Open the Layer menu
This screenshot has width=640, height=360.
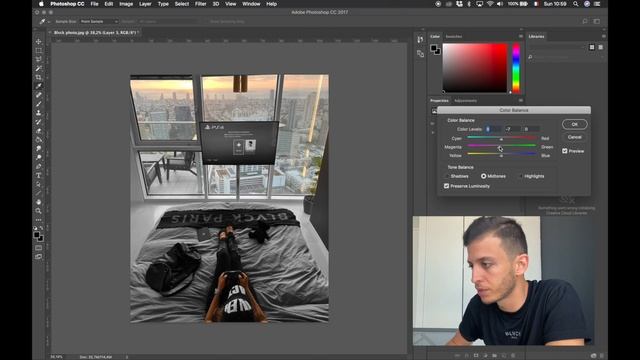pyautogui.click(x=145, y=4)
